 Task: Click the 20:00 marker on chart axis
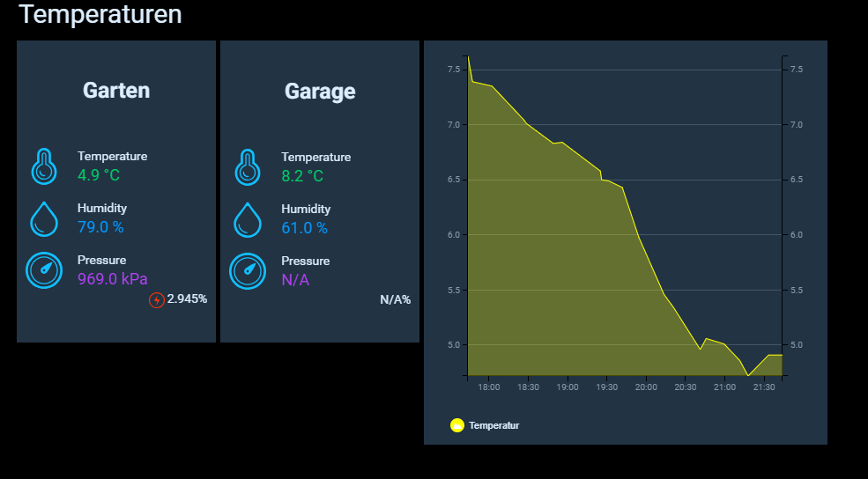click(646, 387)
